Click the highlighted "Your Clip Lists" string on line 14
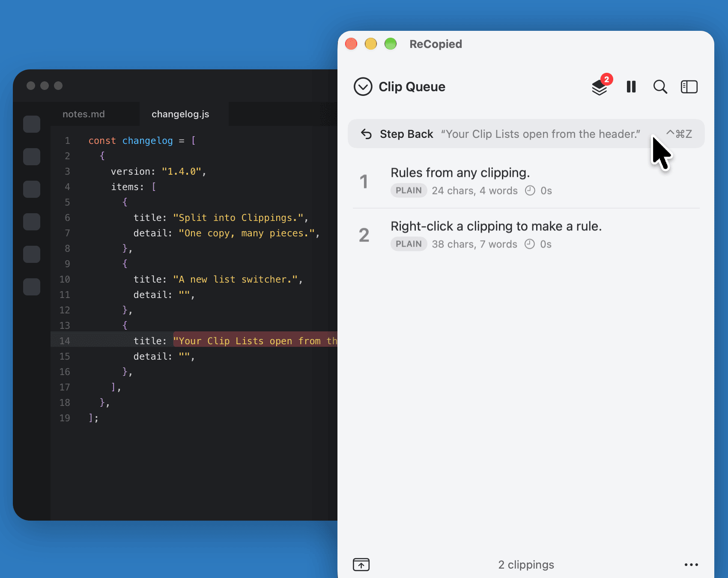 pyautogui.click(x=255, y=341)
